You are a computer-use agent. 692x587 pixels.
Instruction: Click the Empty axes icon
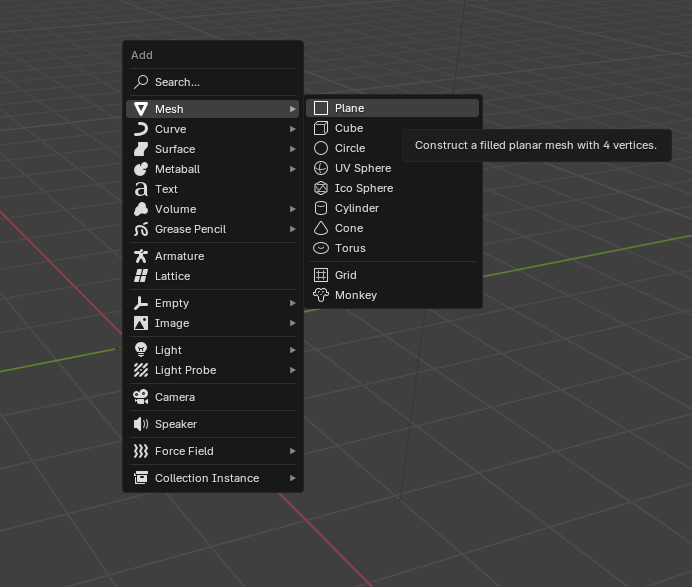[141, 303]
